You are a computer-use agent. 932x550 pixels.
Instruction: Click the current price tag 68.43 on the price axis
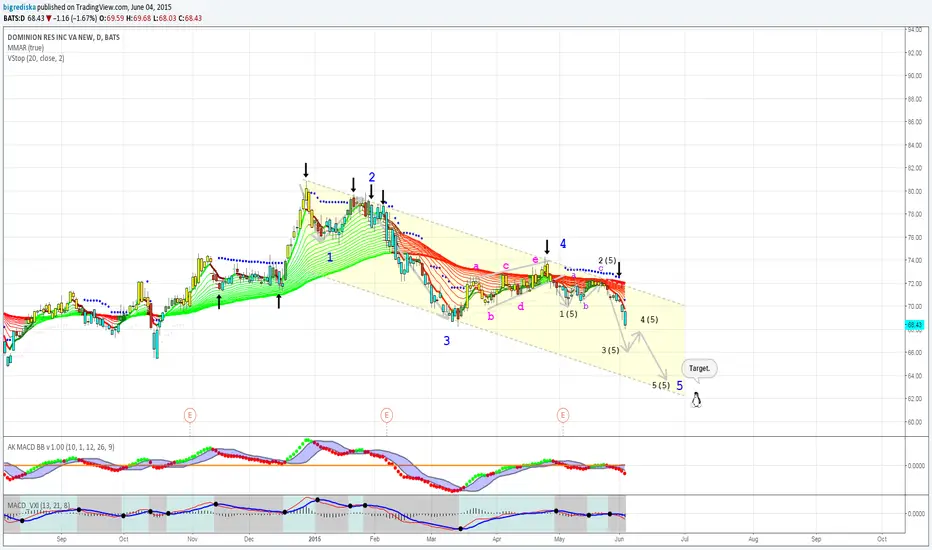coord(914,325)
